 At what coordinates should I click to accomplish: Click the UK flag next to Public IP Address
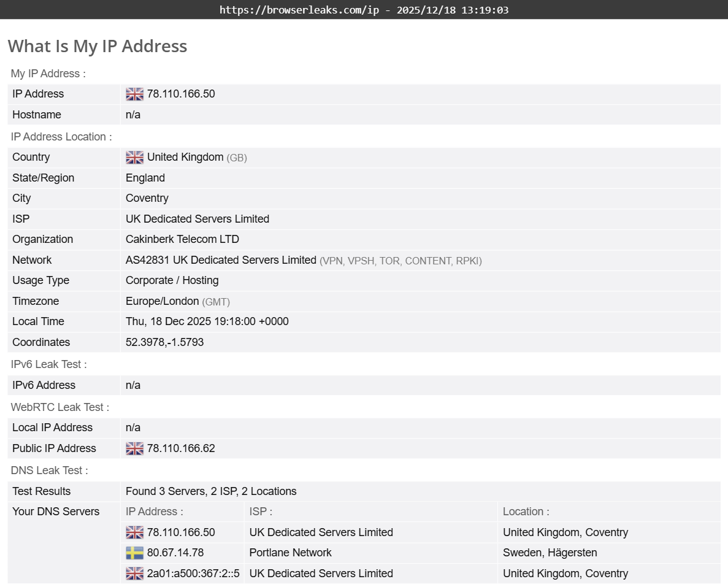click(134, 448)
